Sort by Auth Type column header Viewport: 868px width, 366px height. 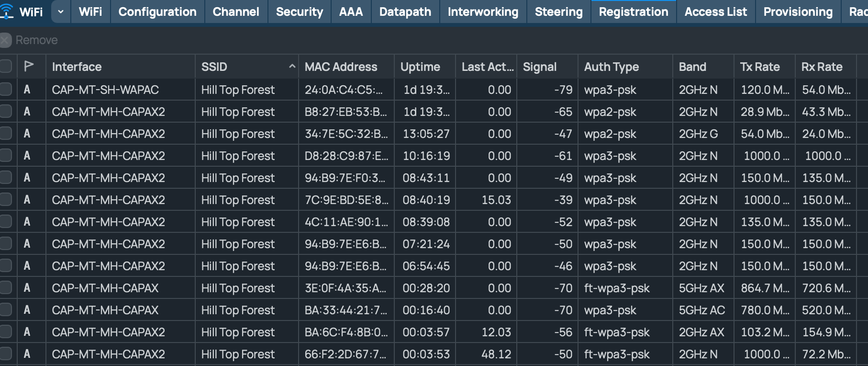coord(625,67)
